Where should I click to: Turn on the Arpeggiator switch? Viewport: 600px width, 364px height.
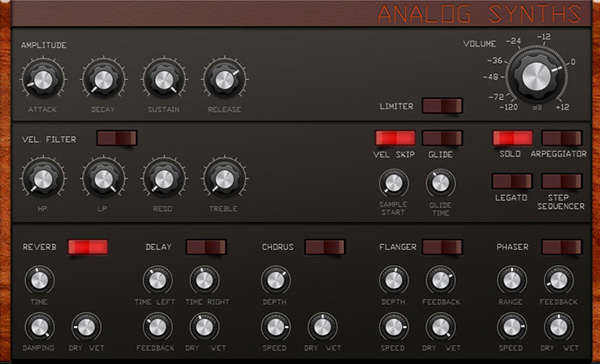point(562,138)
